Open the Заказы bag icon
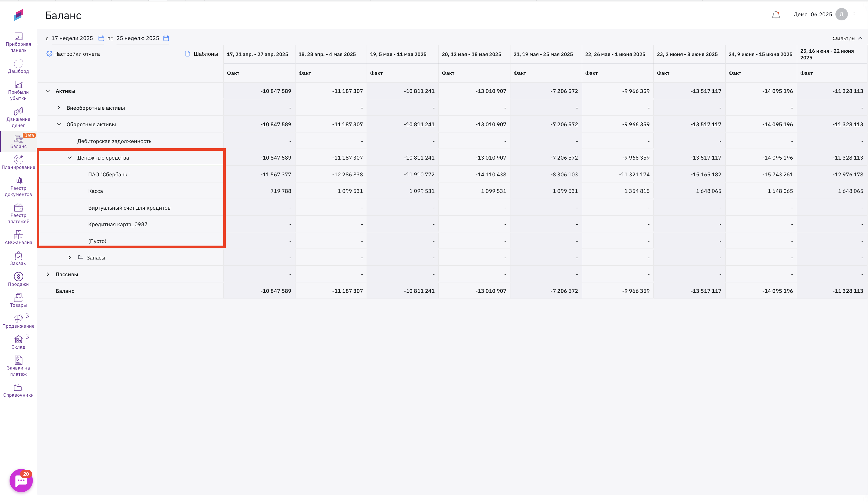This screenshot has height=502, width=868. (18, 256)
